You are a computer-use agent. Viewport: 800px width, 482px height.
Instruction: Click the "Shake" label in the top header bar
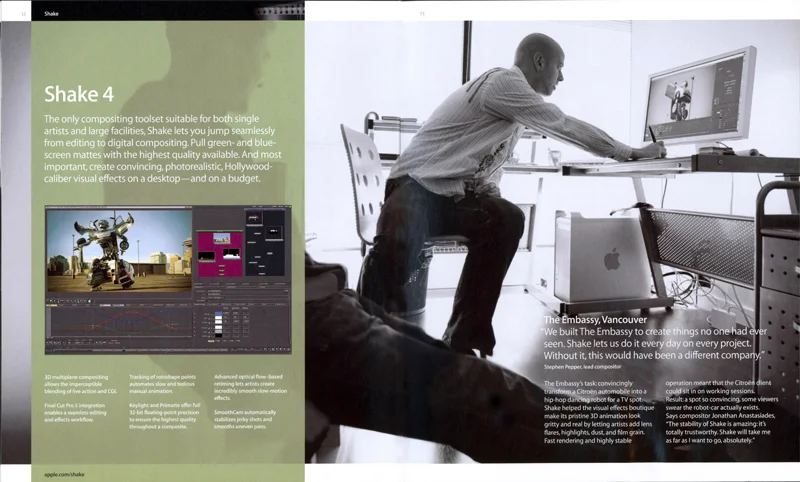point(51,14)
